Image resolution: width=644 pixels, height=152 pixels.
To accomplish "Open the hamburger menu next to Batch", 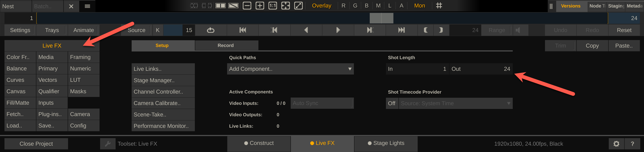I will pyautogui.click(x=87, y=6).
